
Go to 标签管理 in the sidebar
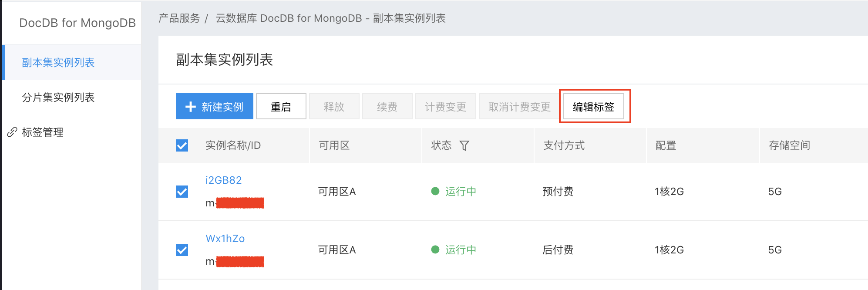coord(43,132)
